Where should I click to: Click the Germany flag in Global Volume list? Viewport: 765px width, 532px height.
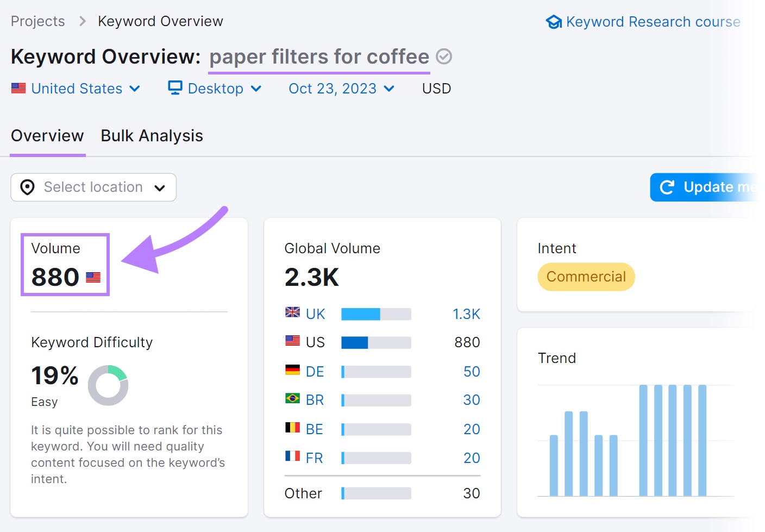[293, 371]
